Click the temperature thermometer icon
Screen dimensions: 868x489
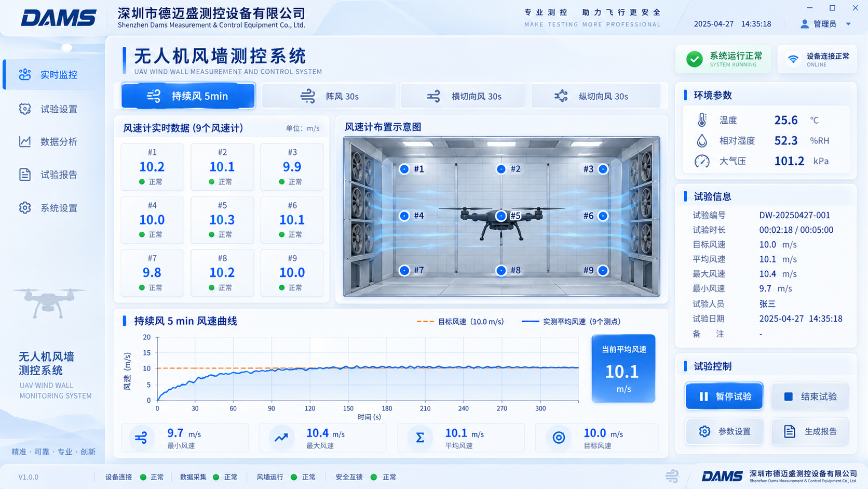(702, 120)
